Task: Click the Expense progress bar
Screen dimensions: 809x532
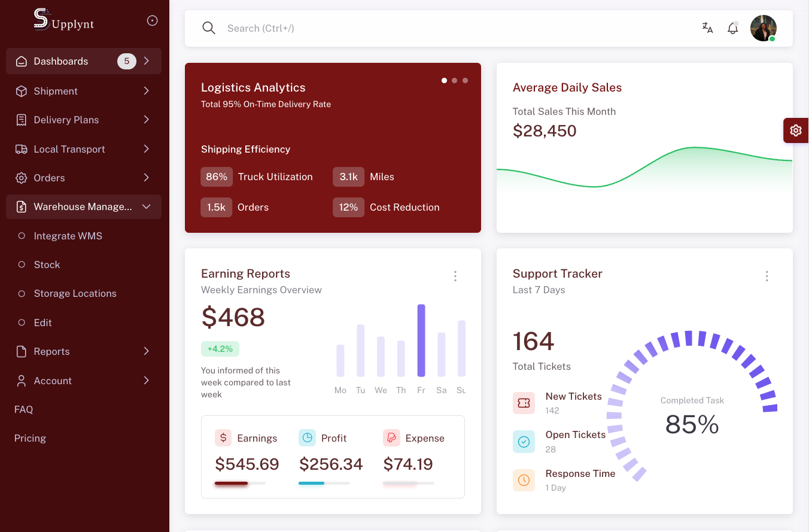Action: 409,483
